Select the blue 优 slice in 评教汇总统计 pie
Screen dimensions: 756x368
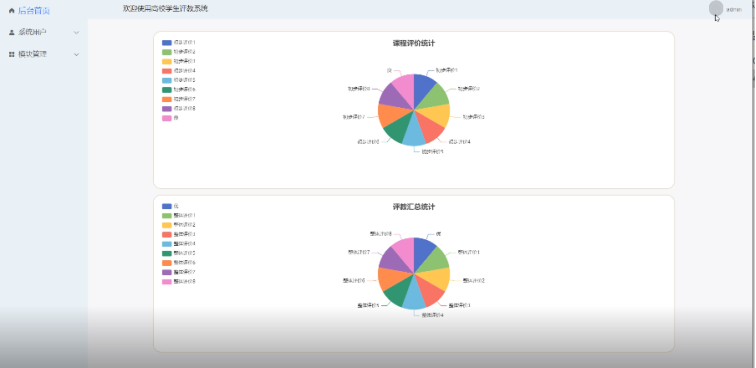coord(423,251)
